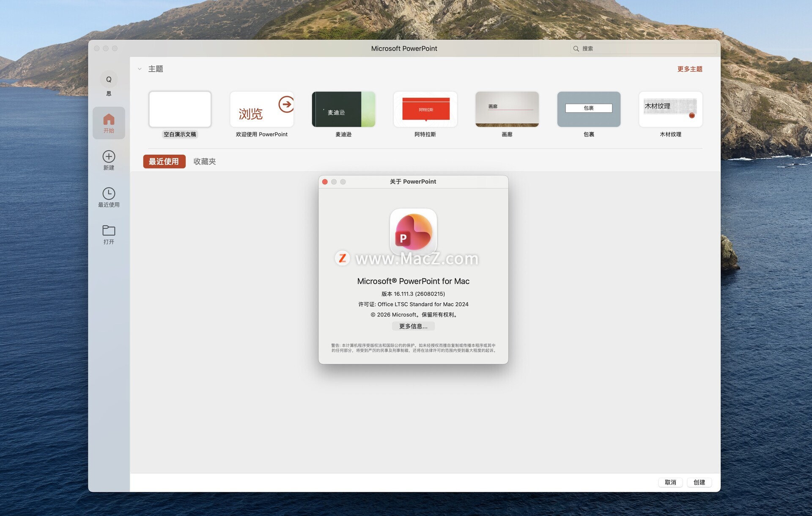Click the Microsoft® PowerPoint for Mac heading

(413, 281)
